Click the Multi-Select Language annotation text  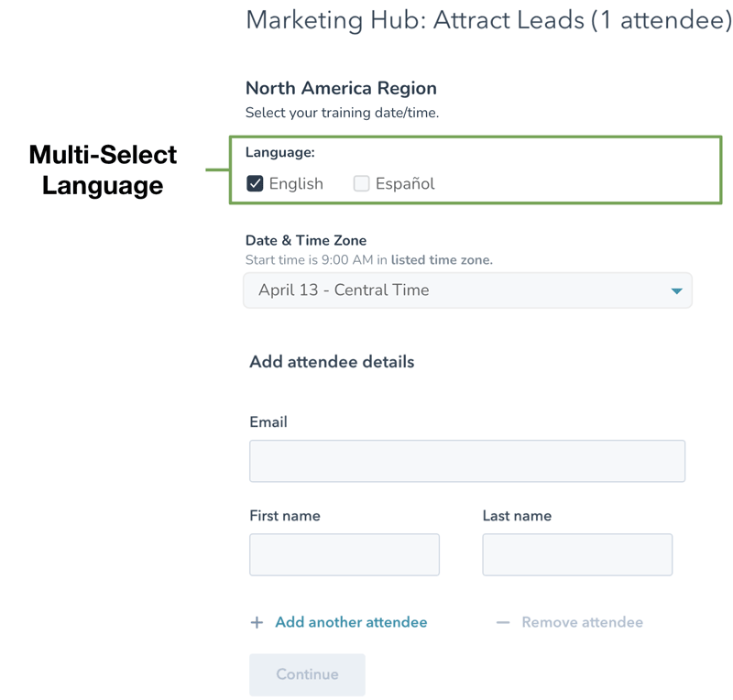click(103, 170)
